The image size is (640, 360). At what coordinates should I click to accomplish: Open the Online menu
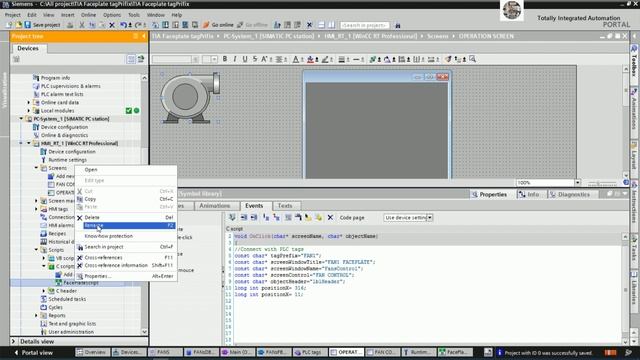[88, 15]
